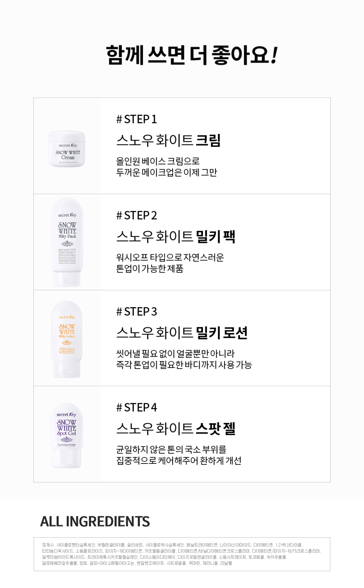Click the cream description 올인원 베이스 크림으로
This screenshot has height=588, width=364.
[x=158, y=161]
